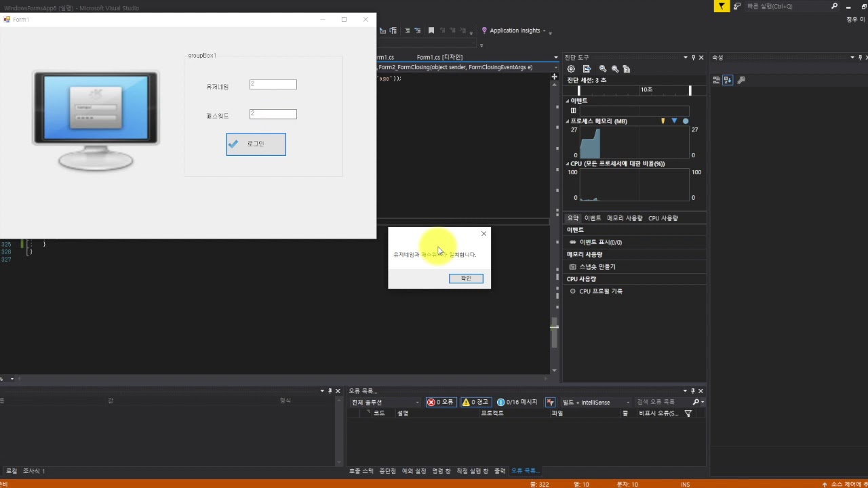Screen dimensions: 868x488
Task: Show categorized view in properties panel
Action: tap(717, 80)
